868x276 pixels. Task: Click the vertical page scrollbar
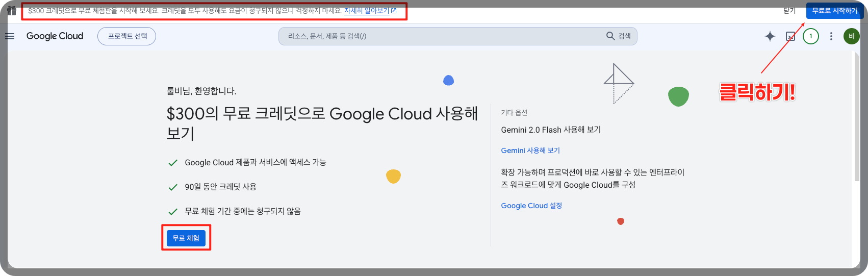(x=857, y=116)
